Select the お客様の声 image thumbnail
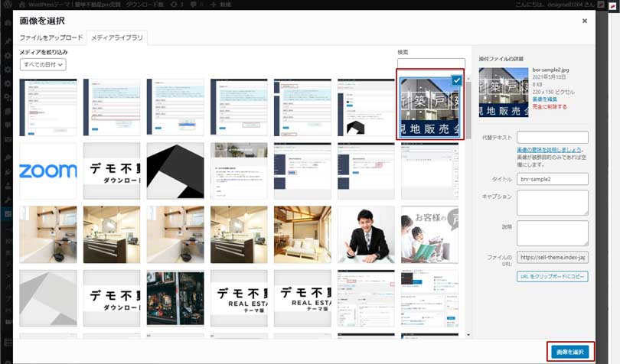 [430, 234]
